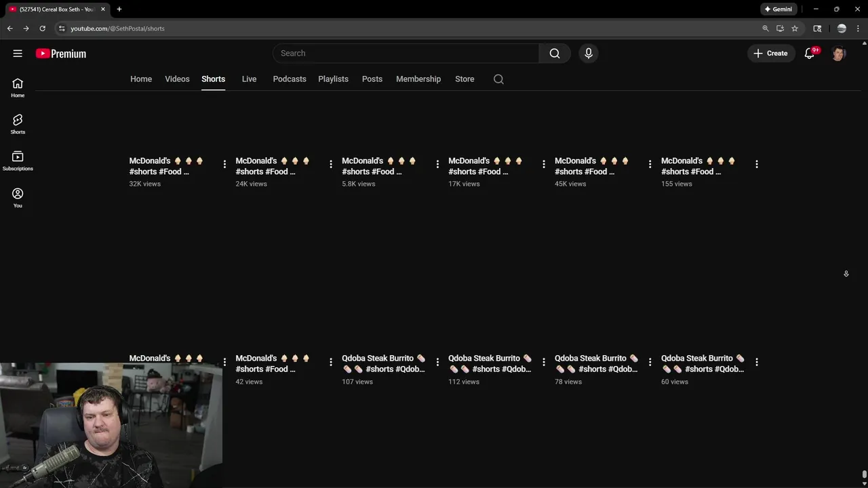The height and width of the screenshot is (488, 868).
Task: Open more actions for the 17K views short
Action: pyautogui.click(x=544, y=164)
